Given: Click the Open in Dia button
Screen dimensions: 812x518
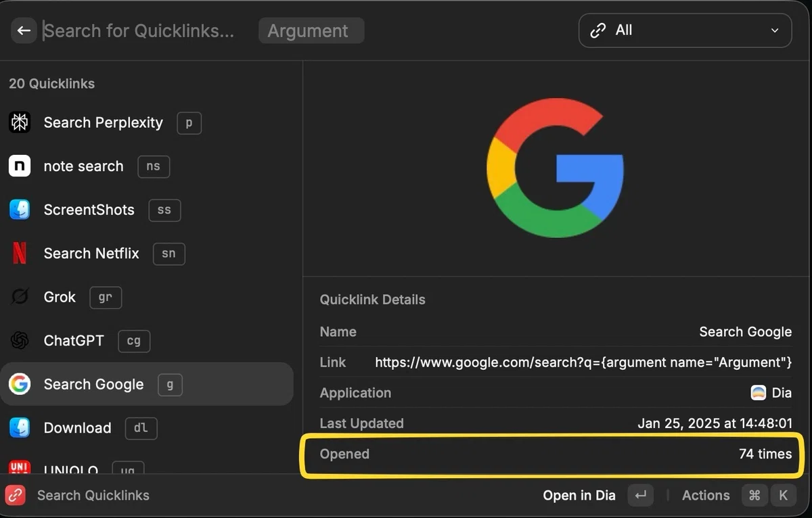Looking at the screenshot, I should click(x=579, y=496).
